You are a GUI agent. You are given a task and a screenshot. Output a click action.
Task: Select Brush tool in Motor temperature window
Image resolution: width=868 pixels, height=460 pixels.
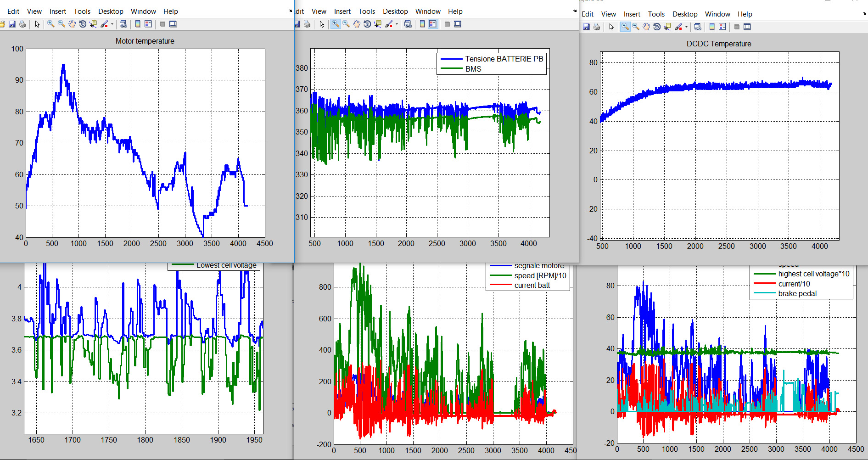(x=104, y=24)
